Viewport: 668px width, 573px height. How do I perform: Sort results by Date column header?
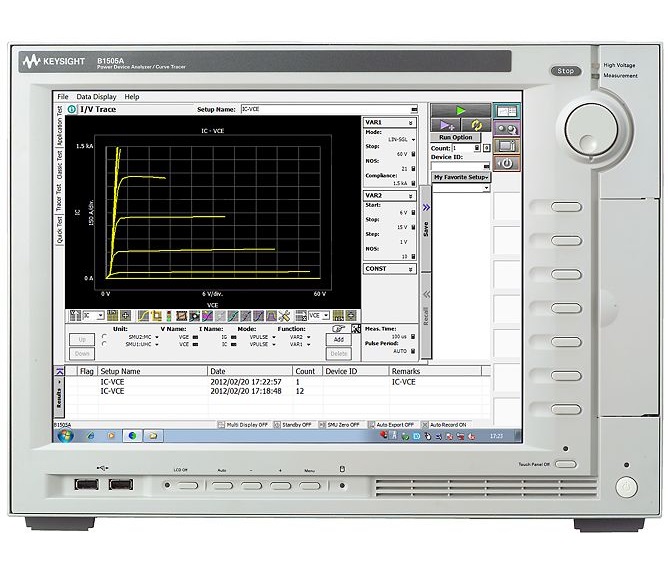pyautogui.click(x=250, y=371)
